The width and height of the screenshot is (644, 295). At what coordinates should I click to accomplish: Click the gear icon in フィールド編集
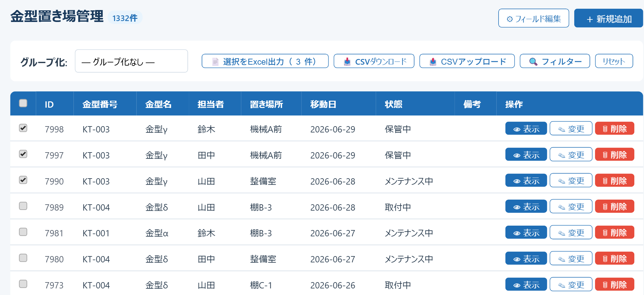pos(510,19)
